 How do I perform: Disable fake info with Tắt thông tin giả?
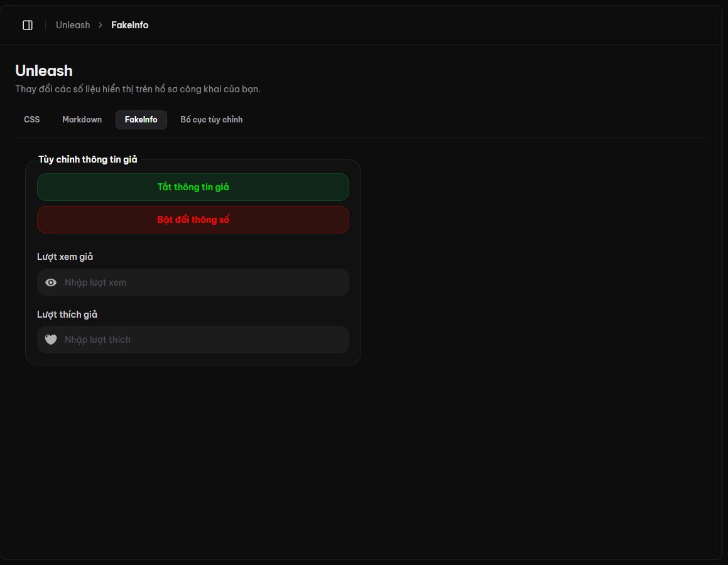tap(193, 187)
